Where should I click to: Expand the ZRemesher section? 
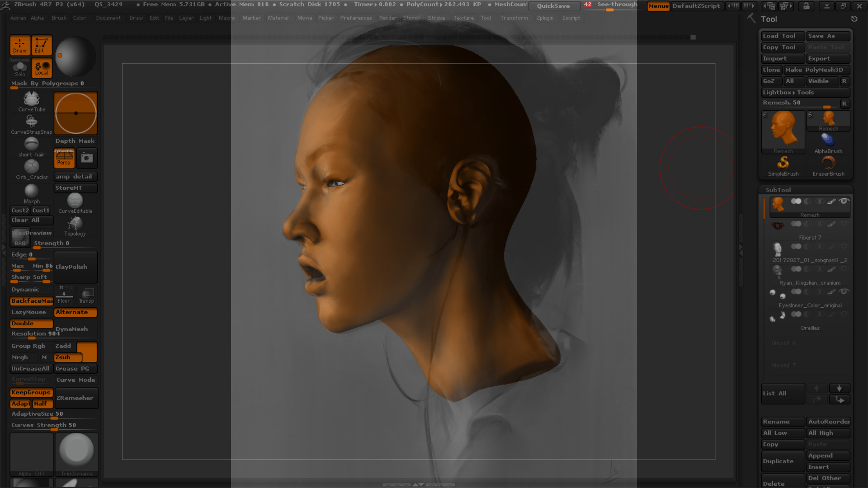75,398
